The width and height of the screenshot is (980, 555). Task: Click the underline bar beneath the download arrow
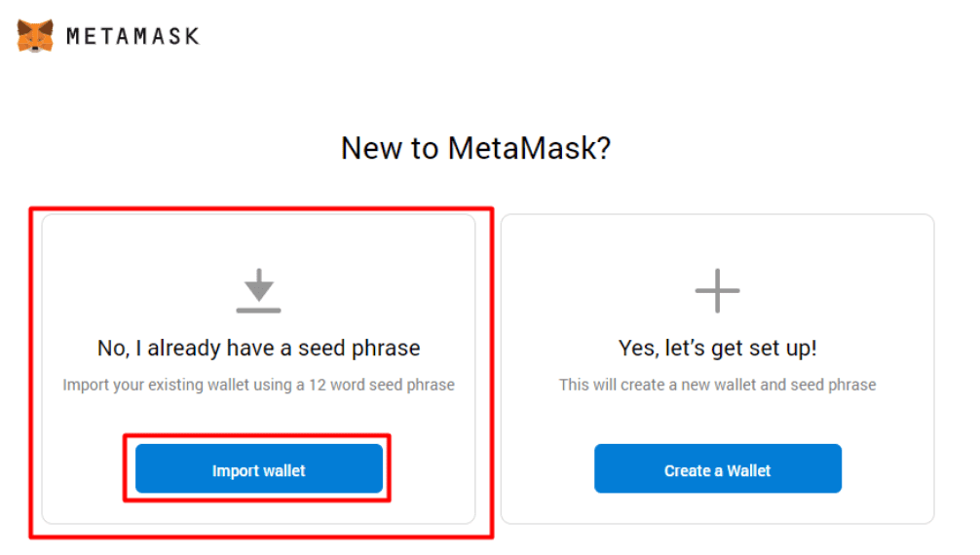tap(258, 310)
